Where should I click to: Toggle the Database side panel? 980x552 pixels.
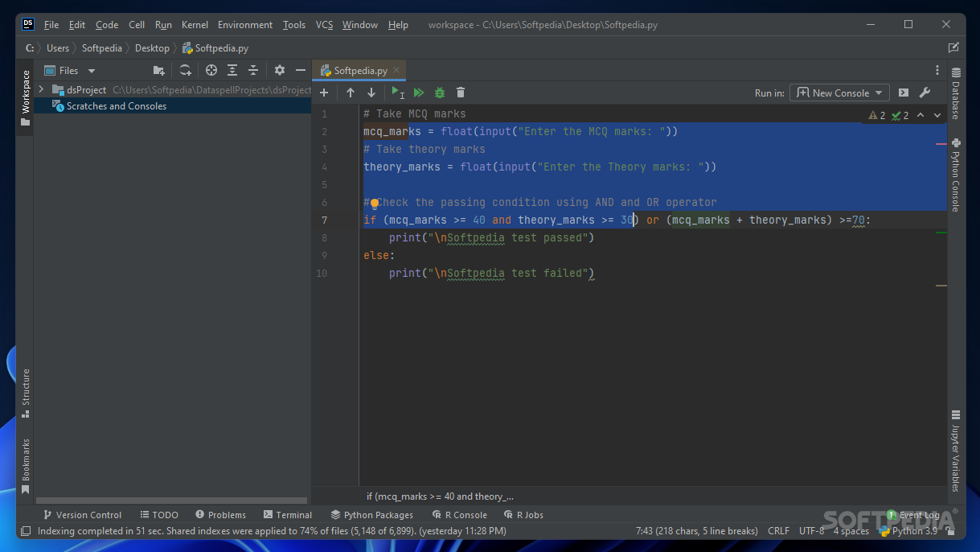[x=956, y=93]
